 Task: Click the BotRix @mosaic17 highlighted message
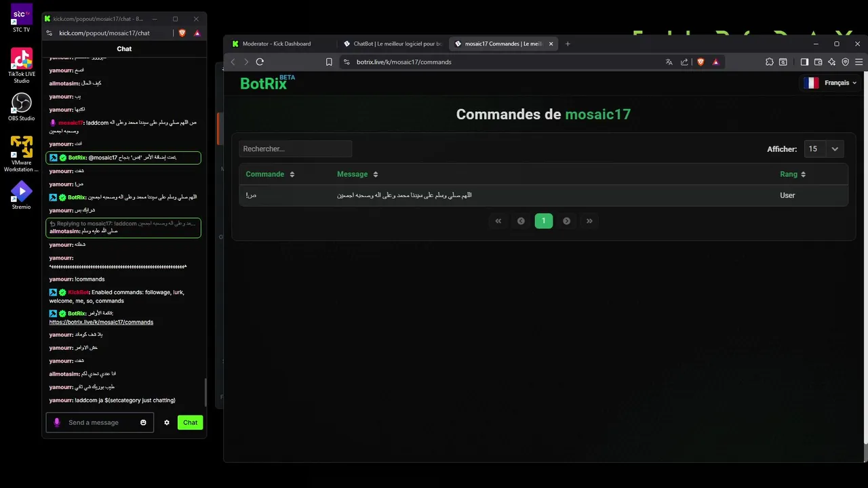pos(123,158)
